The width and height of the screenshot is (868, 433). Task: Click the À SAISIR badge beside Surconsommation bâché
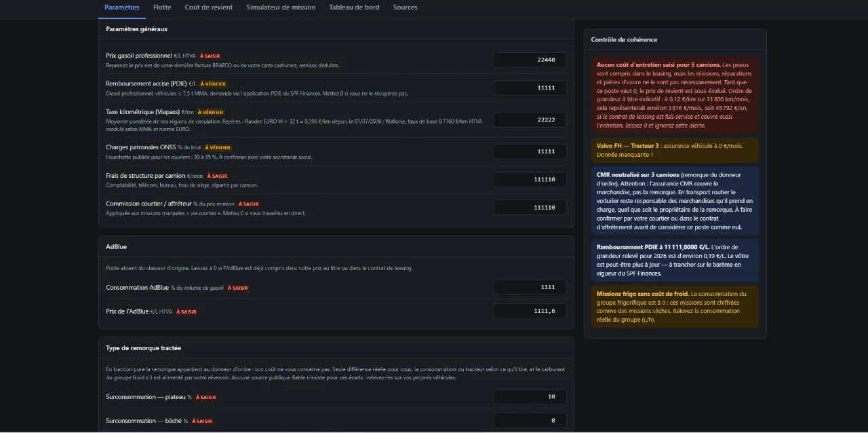click(x=202, y=421)
